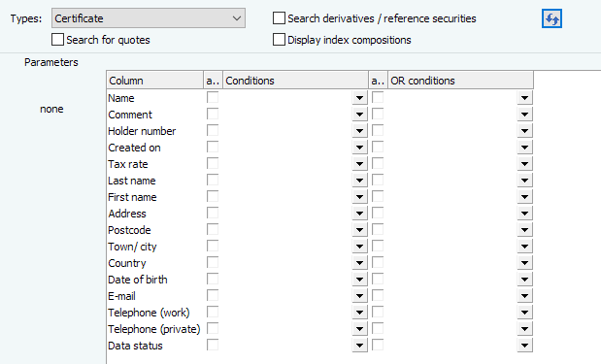
Task: Click the Telephone (private) conditions field
Action: [287, 329]
